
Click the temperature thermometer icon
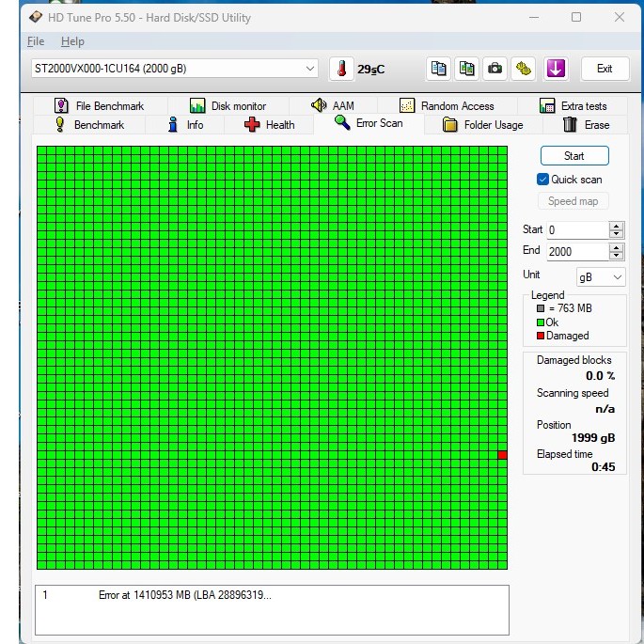coord(341,69)
